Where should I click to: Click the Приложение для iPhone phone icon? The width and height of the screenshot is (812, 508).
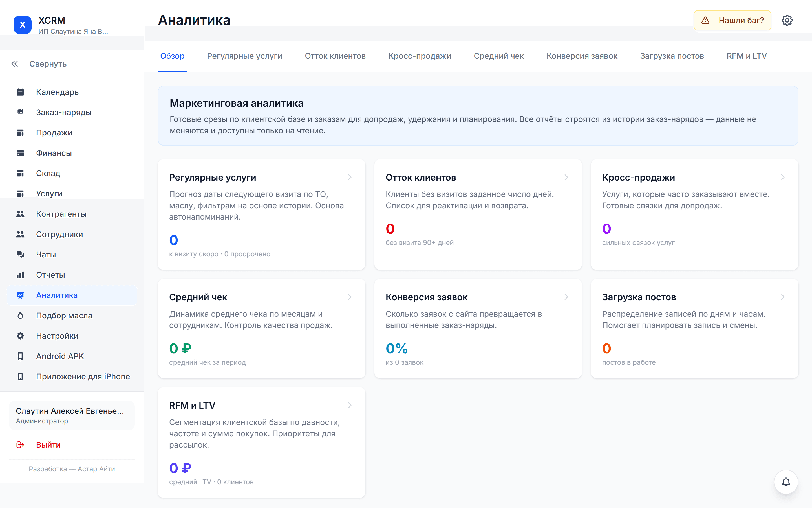coord(20,377)
